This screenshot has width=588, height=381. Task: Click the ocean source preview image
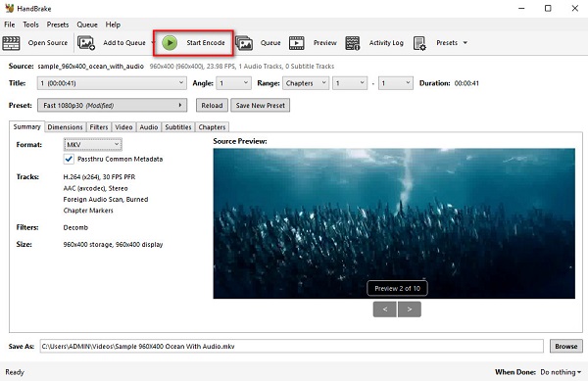[x=394, y=223]
